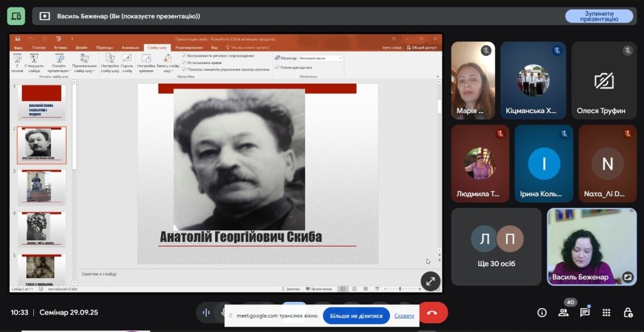The width and height of the screenshot is (644, 332).
Task: Select slide 3 thumbnail in panel
Action: [x=42, y=187]
